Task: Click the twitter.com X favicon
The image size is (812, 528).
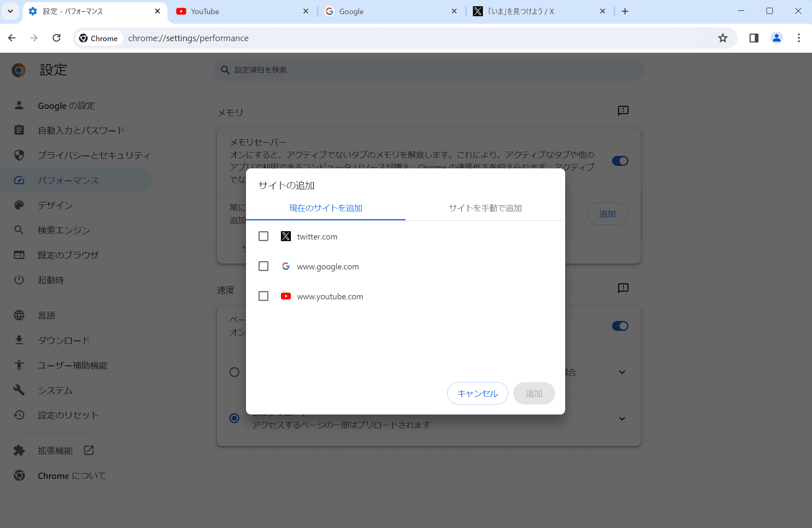Action: coord(286,236)
